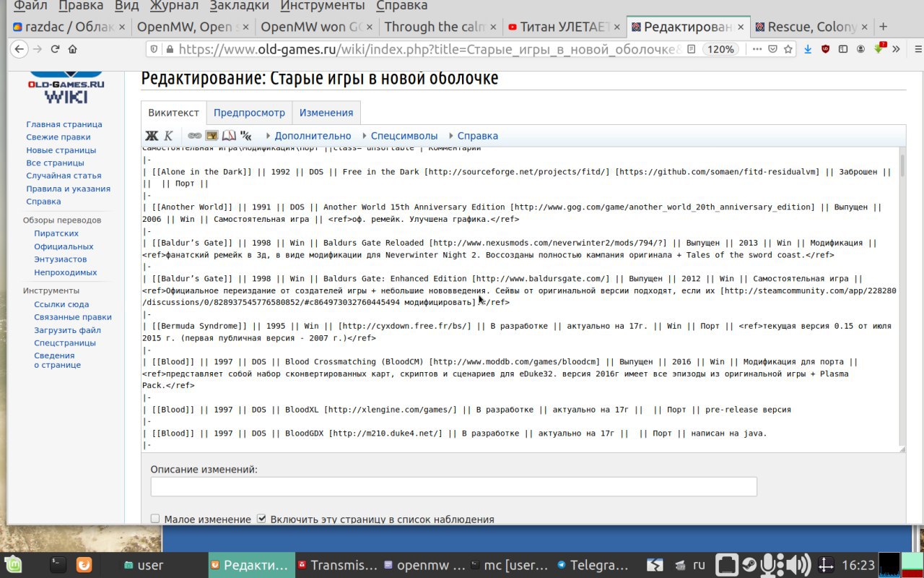Click the old-games.ru Wiki logo
Image resolution: width=924 pixels, height=578 pixels.
(x=66, y=88)
